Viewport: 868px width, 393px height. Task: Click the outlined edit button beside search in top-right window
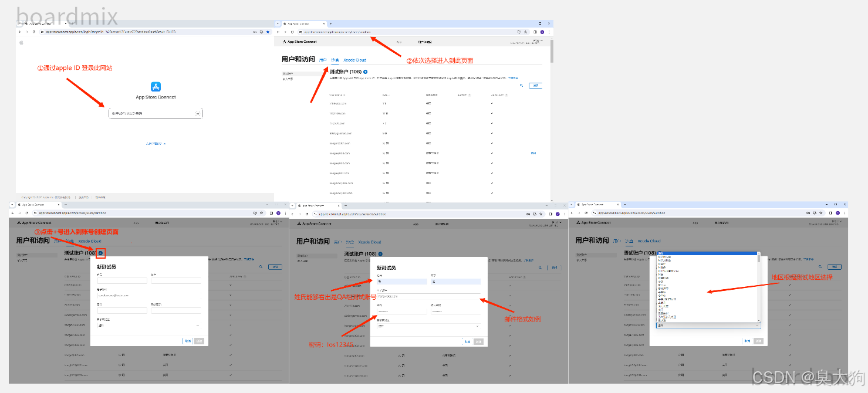point(535,85)
